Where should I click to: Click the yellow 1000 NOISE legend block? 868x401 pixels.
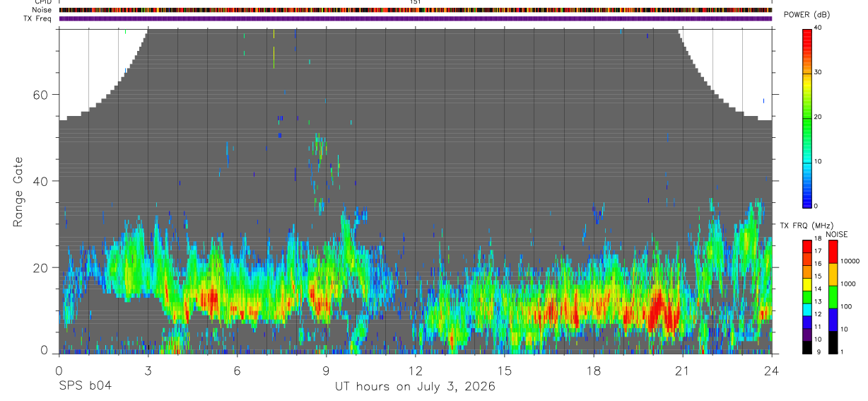tap(833, 274)
